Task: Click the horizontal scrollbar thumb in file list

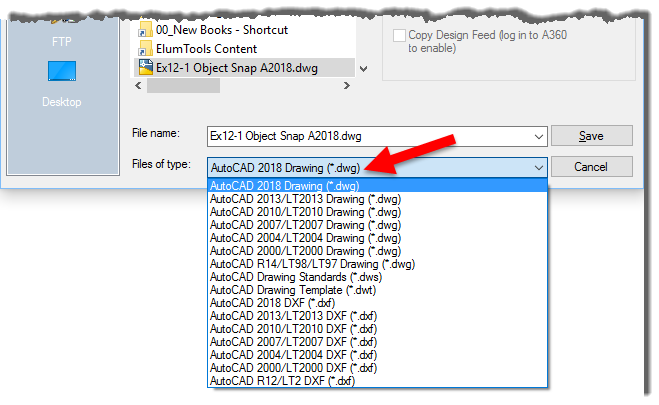Action: (183, 86)
